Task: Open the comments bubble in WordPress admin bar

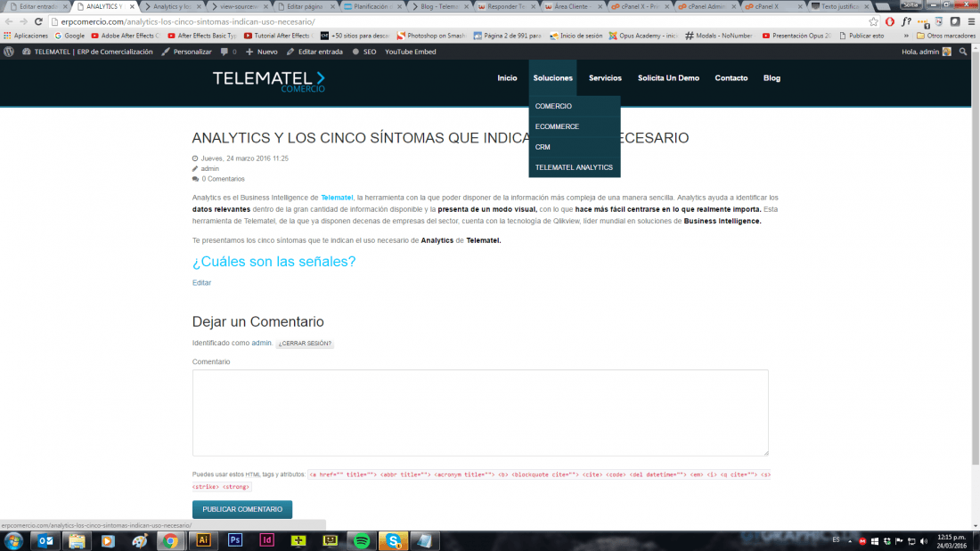Action: tap(228, 52)
